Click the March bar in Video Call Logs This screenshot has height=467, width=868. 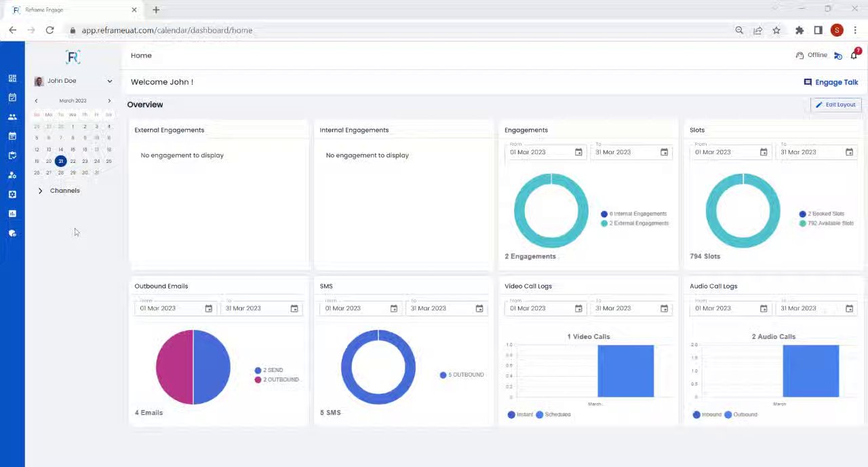click(x=625, y=371)
